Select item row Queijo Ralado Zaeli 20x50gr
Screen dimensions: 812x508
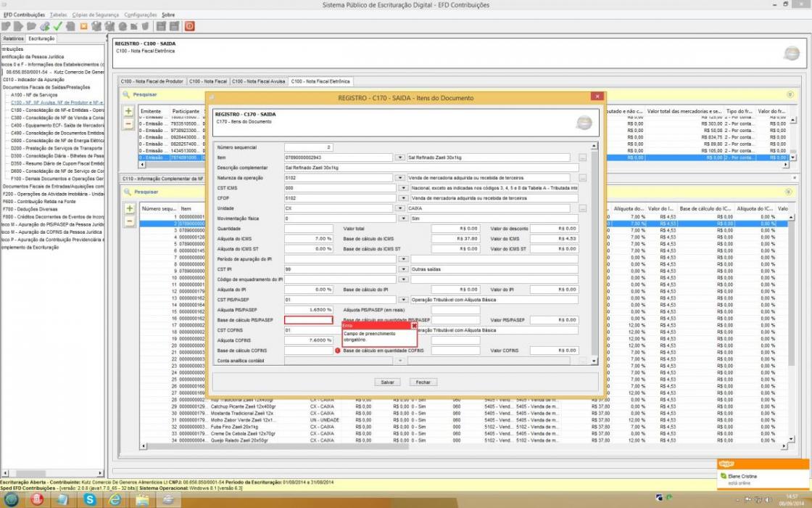463,441
